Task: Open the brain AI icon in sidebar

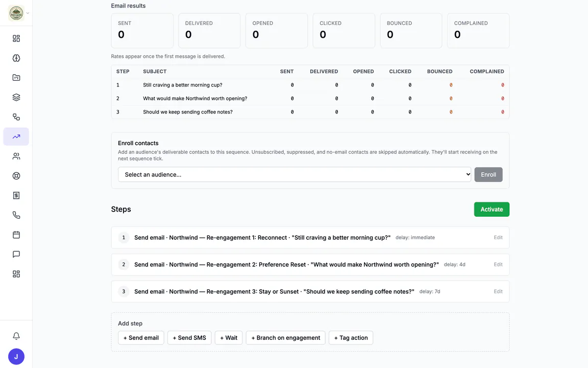Action: tap(16, 58)
